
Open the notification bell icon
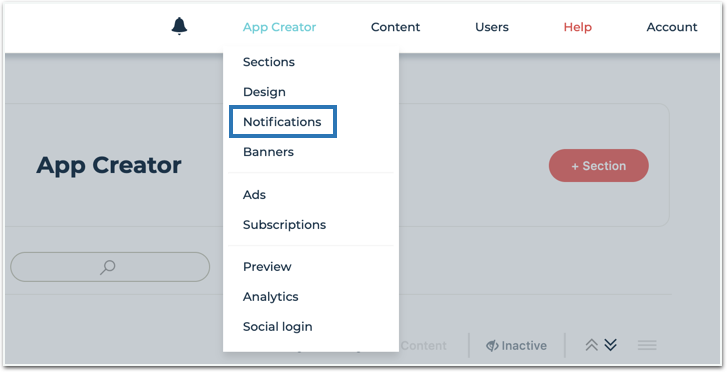point(179,26)
